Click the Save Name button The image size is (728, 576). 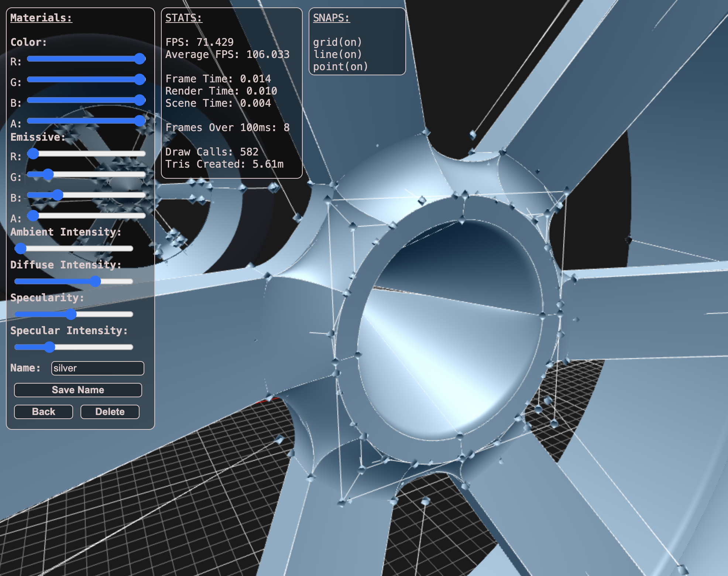coord(78,390)
